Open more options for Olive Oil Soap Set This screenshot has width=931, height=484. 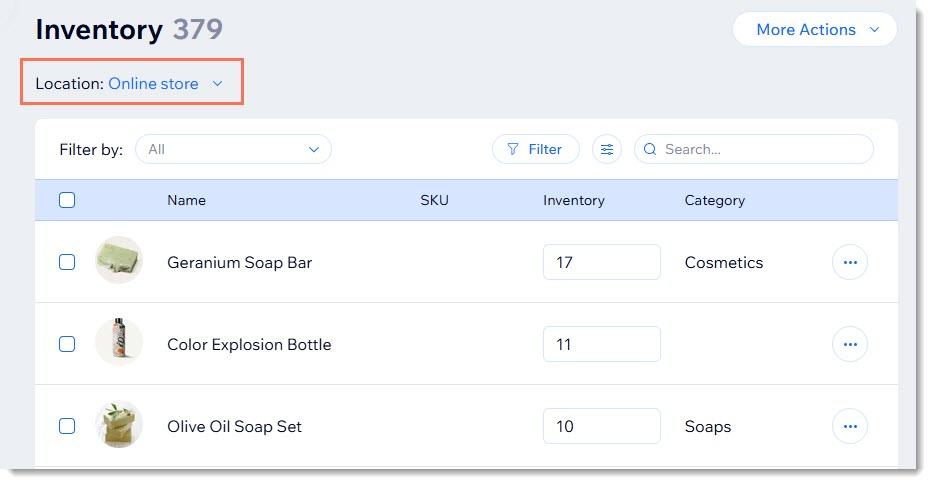(x=850, y=427)
